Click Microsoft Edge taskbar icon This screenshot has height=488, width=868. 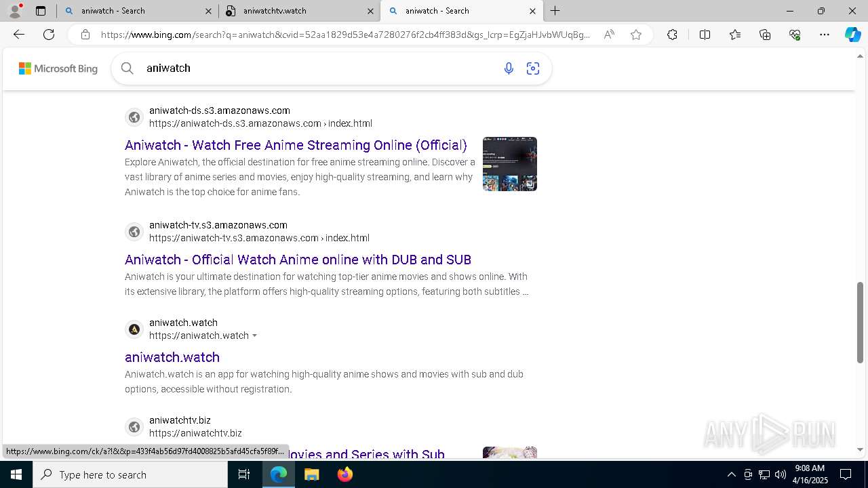pyautogui.click(x=279, y=474)
